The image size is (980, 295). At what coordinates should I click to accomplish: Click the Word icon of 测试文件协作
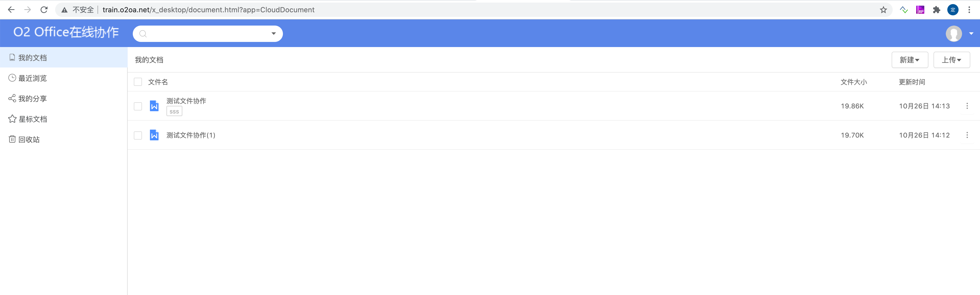tap(154, 106)
